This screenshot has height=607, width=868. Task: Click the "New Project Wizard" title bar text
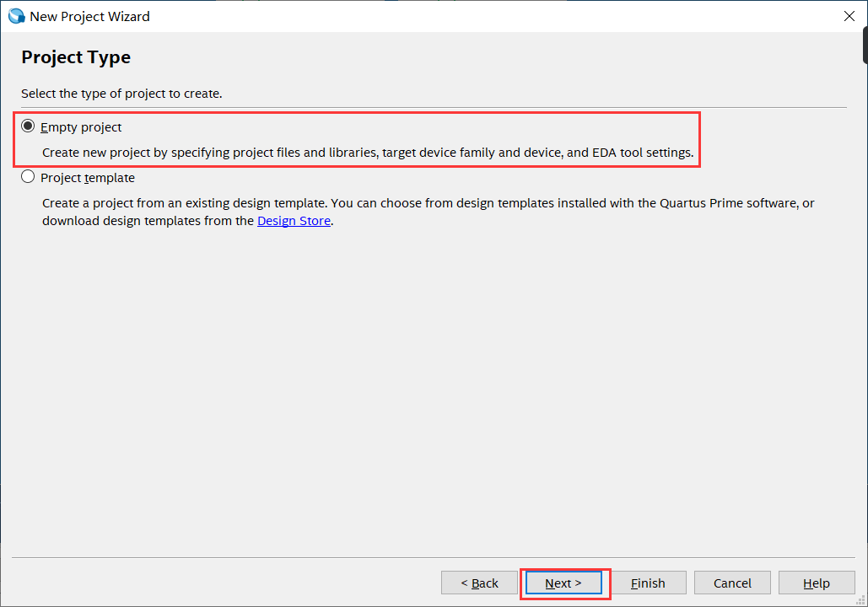(x=89, y=16)
